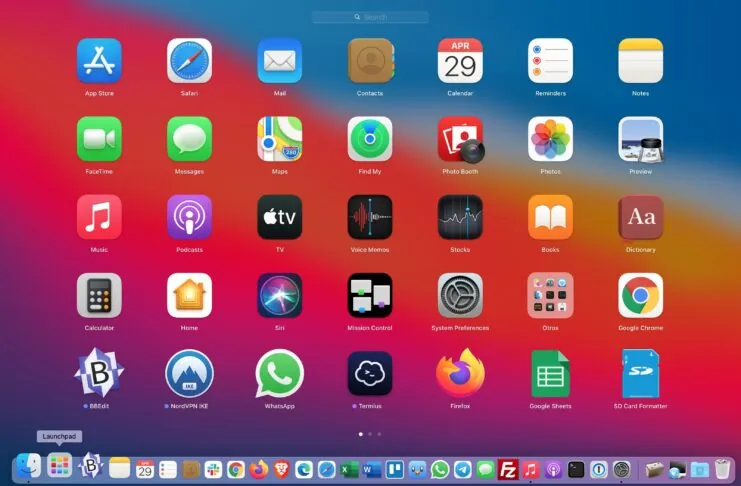Viewport: 741px width, 486px height.
Task: Open Tweetbot from the Dock
Action: click(x=417, y=469)
